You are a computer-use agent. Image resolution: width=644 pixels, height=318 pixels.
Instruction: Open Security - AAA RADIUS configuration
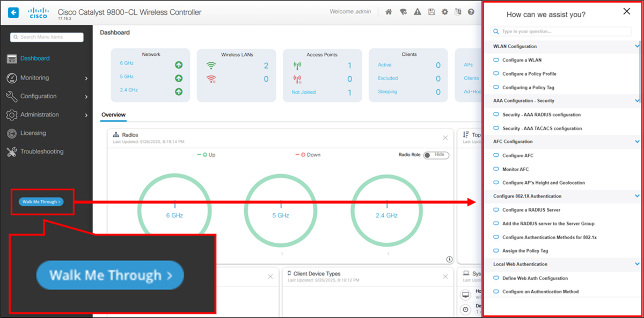[x=541, y=114]
